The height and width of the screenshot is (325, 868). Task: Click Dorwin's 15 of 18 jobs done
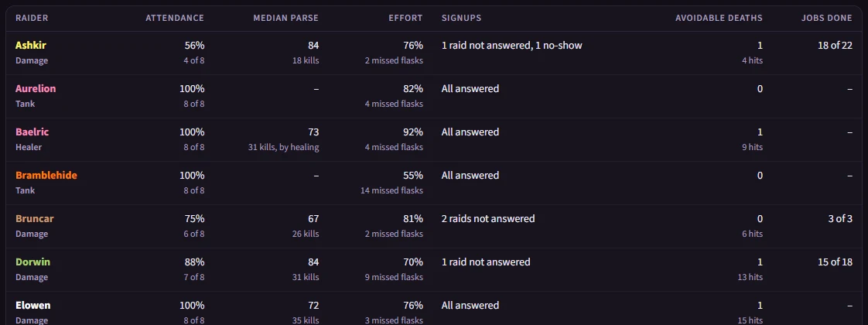pos(835,262)
